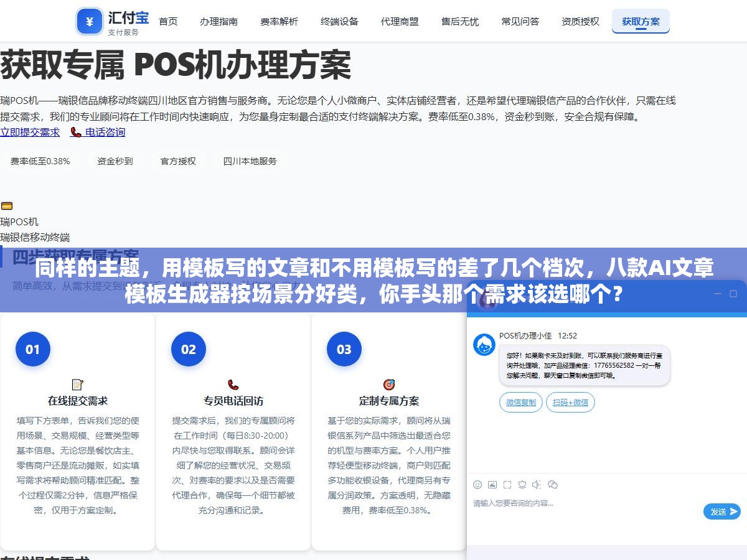The image size is (747, 560).
Task: Take a screenshot using chat toolbar icon
Action: click(507, 485)
